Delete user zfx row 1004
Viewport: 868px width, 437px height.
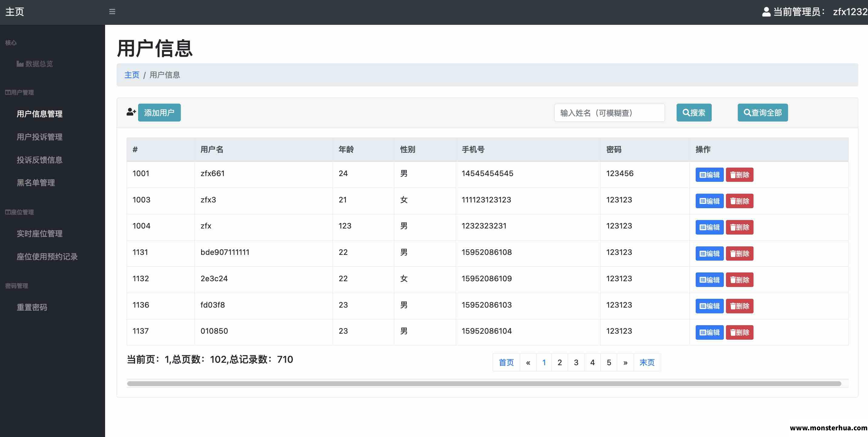click(739, 227)
